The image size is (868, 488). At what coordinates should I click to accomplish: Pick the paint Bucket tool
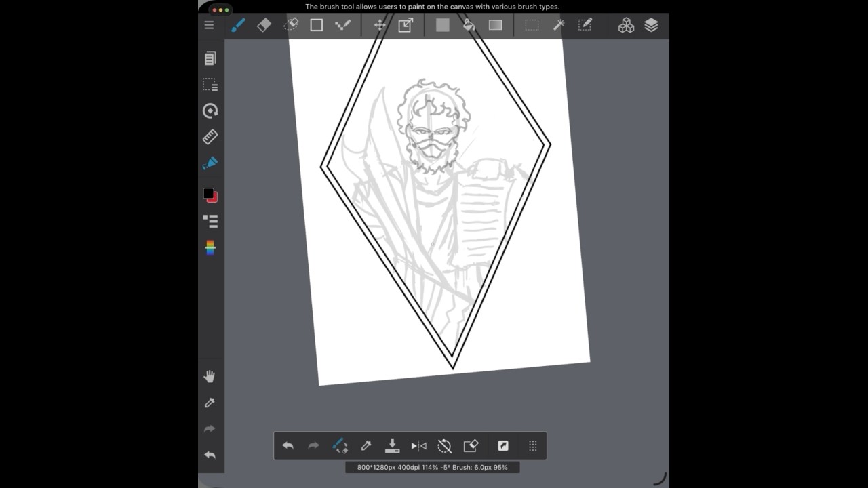(x=469, y=25)
